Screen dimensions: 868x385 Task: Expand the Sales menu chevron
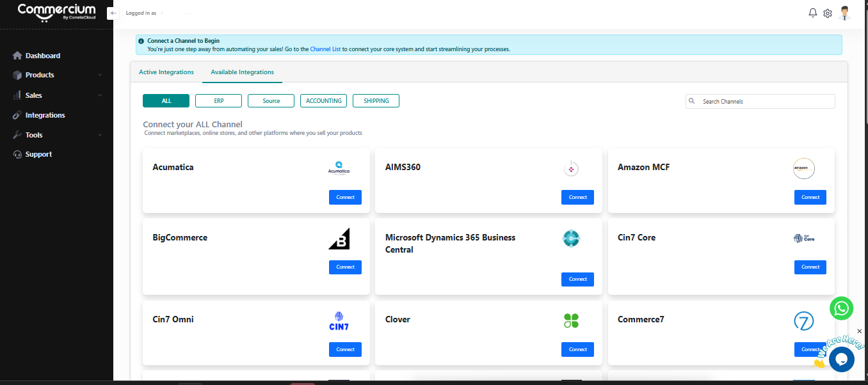click(100, 95)
